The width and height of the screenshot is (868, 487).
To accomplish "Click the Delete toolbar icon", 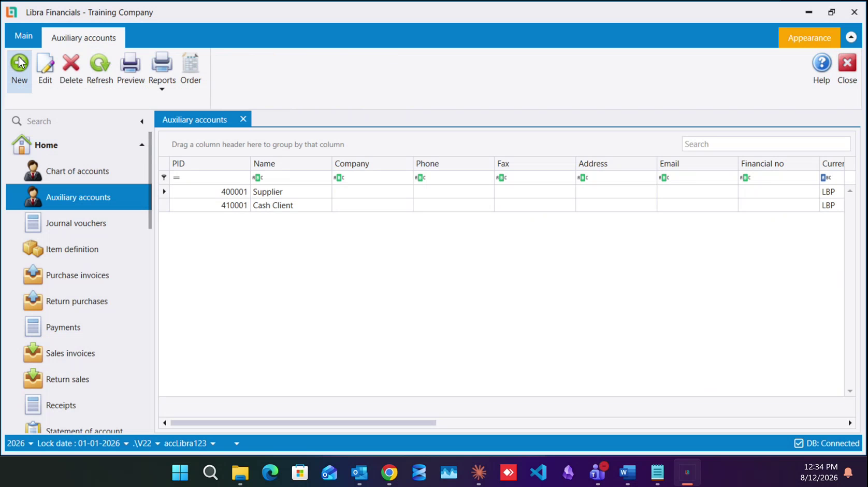I will [x=71, y=63].
